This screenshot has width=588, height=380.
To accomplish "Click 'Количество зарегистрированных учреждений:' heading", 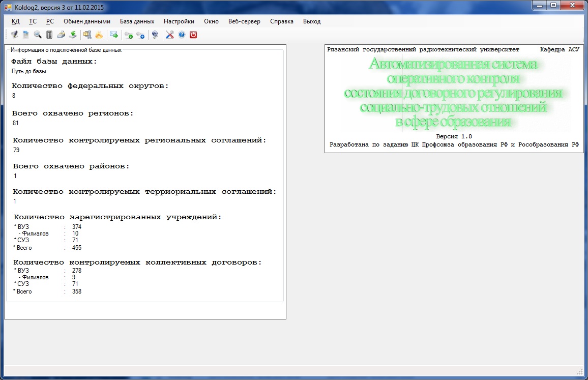I will click(x=117, y=217).
